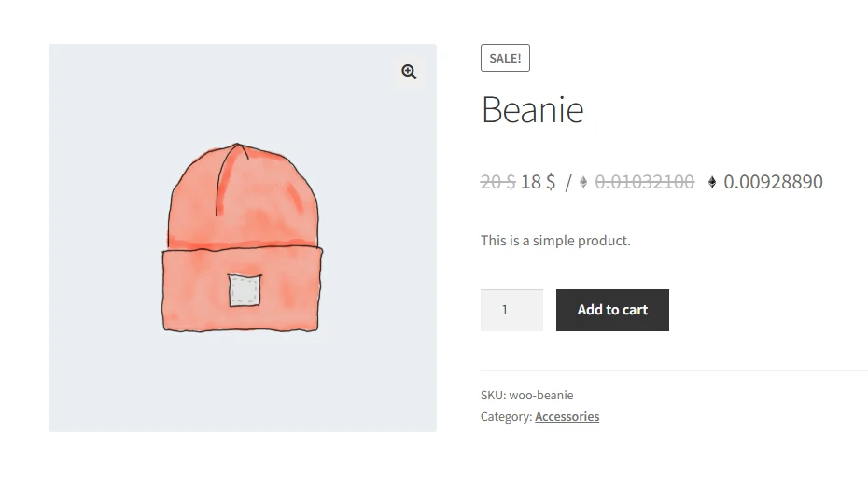Click the Category label text
Image resolution: width=868 pixels, height=502 pixels.
coord(506,417)
